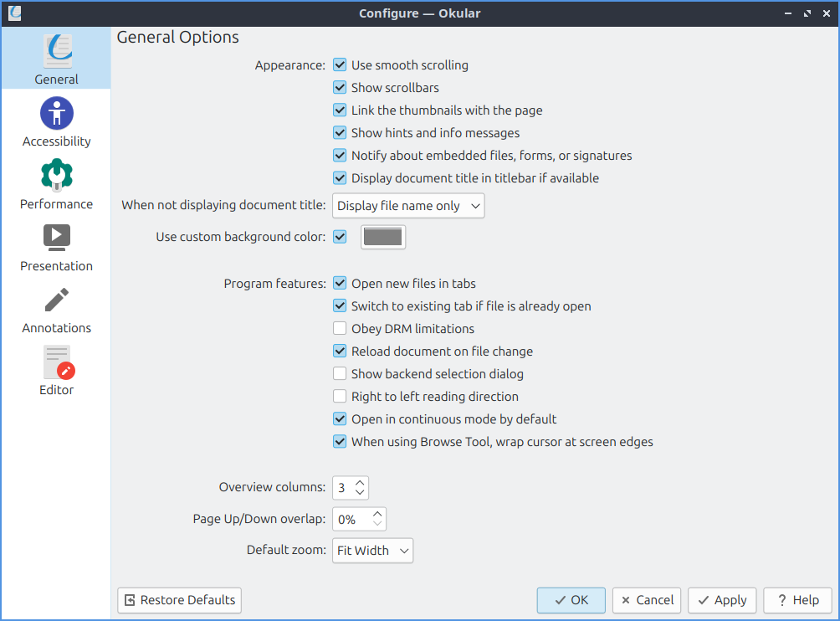Click the Okular icon in titlebar
Viewport: 840px width, 621px height.
pos(14,13)
